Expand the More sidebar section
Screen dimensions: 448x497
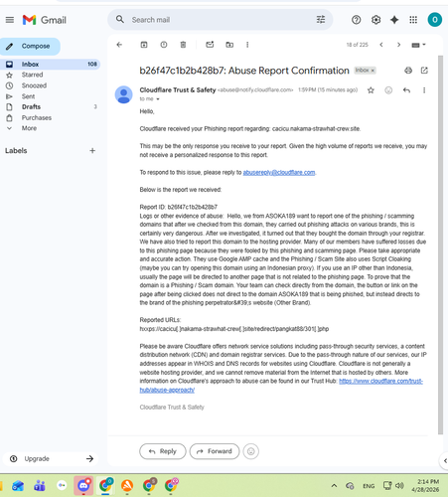[x=29, y=128]
